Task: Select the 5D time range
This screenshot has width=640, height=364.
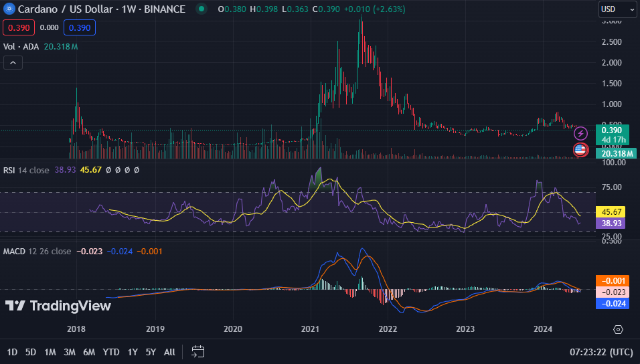Action: [x=31, y=352]
